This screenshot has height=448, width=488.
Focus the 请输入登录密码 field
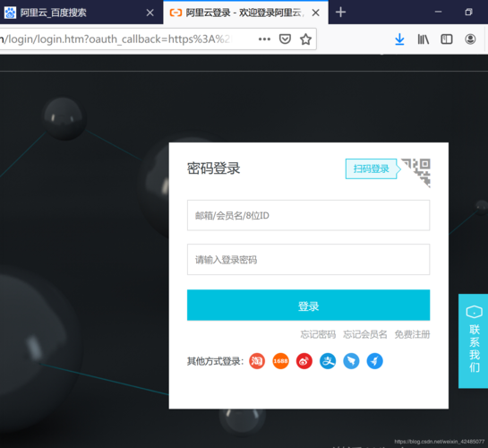tap(308, 260)
